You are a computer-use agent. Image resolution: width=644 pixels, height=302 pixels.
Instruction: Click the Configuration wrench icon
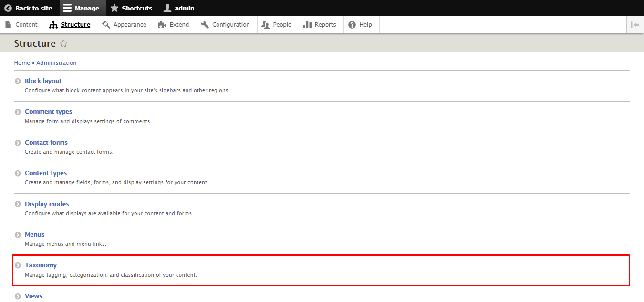coord(204,24)
